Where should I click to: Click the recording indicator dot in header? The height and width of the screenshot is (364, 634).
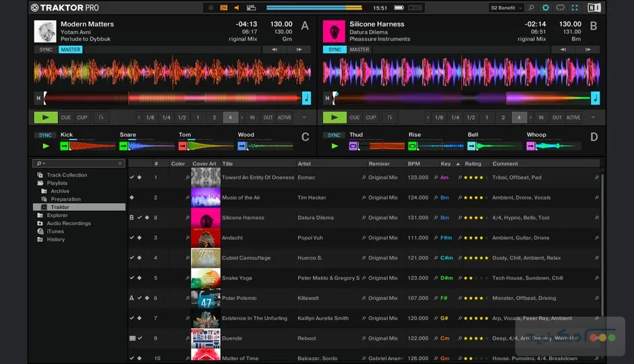(211, 7)
